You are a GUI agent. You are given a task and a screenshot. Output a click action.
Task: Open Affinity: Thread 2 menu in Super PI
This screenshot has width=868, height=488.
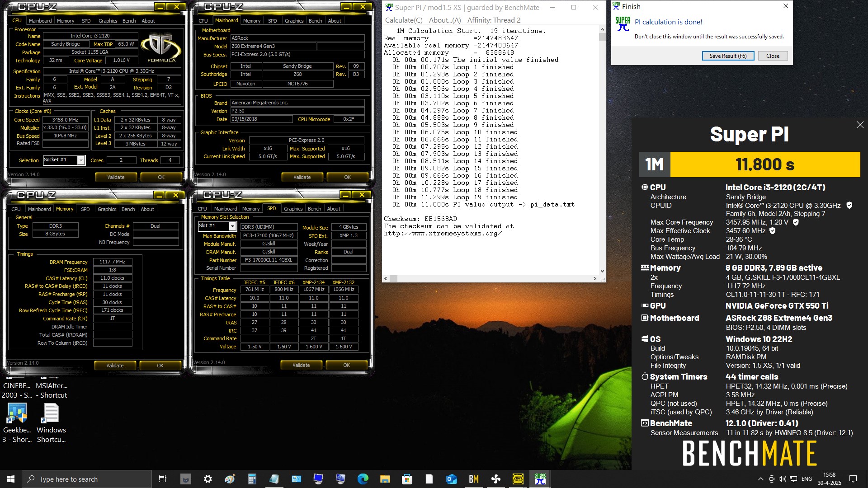[494, 20]
